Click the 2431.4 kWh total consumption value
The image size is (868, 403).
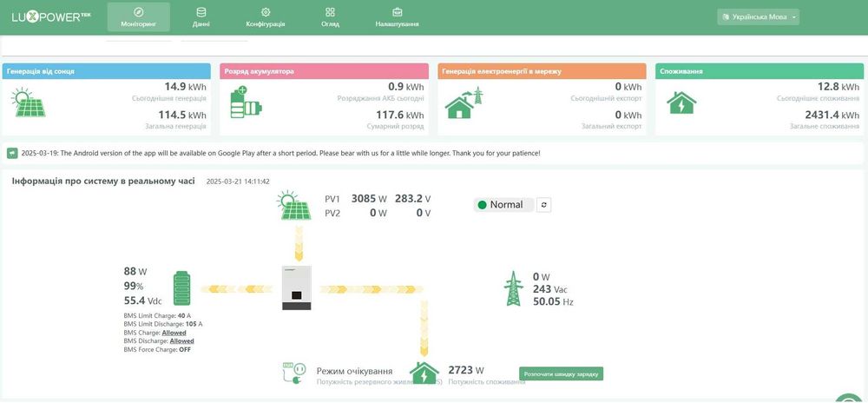coord(832,116)
